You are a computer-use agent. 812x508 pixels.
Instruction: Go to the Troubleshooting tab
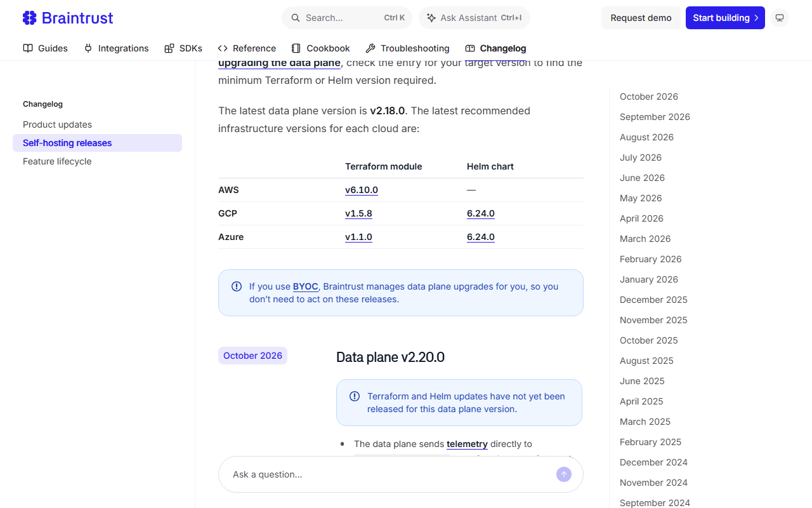point(407,48)
